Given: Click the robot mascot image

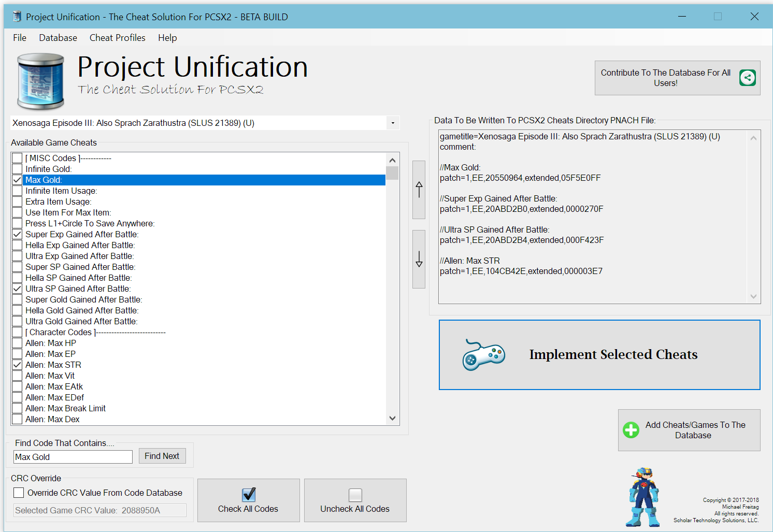Looking at the screenshot, I should pos(642,497).
